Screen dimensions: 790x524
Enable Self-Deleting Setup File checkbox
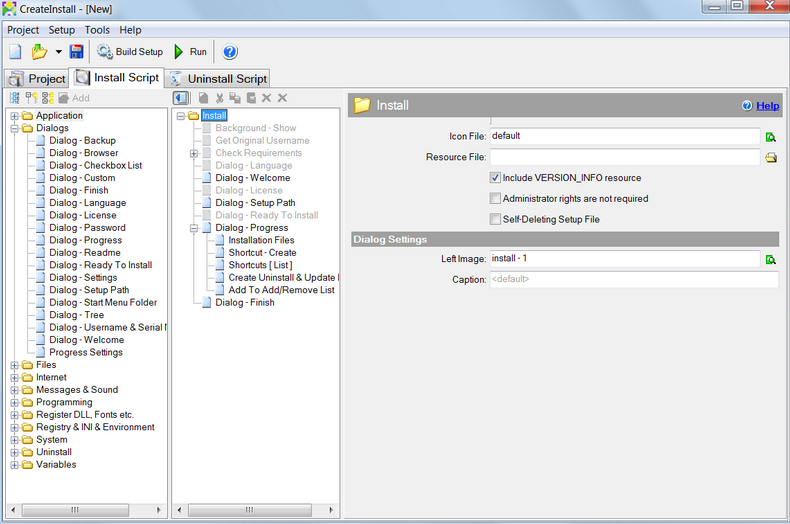[495, 219]
